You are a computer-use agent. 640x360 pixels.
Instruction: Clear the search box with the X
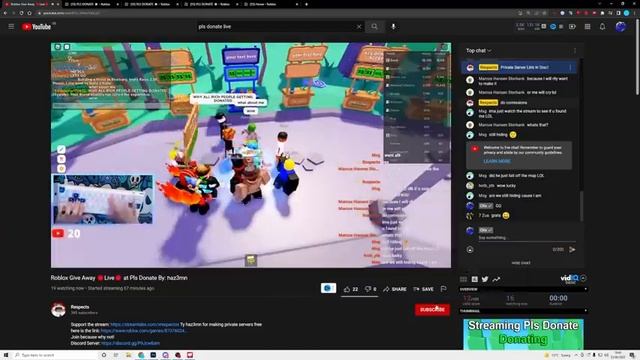[359, 27]
